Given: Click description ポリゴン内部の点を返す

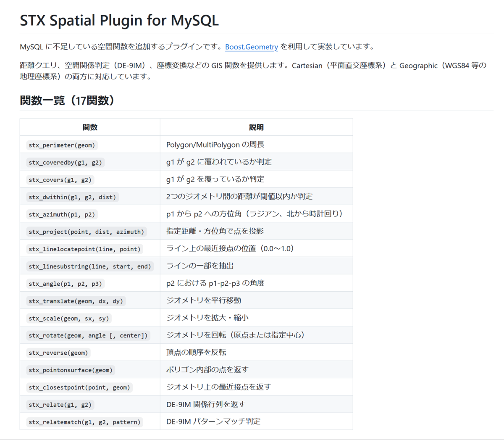Looking at the screenshot, I should point(207,369).
